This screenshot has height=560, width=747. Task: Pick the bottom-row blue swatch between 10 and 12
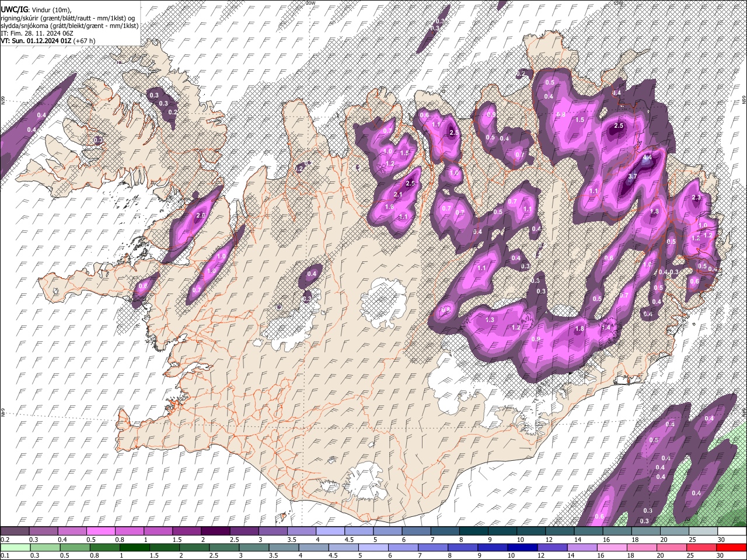point(522,547)
